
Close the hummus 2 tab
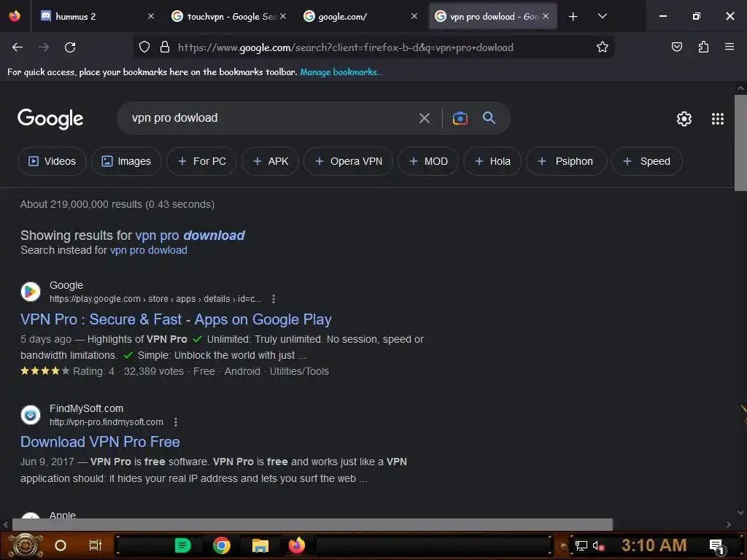[x=150, y=16]
